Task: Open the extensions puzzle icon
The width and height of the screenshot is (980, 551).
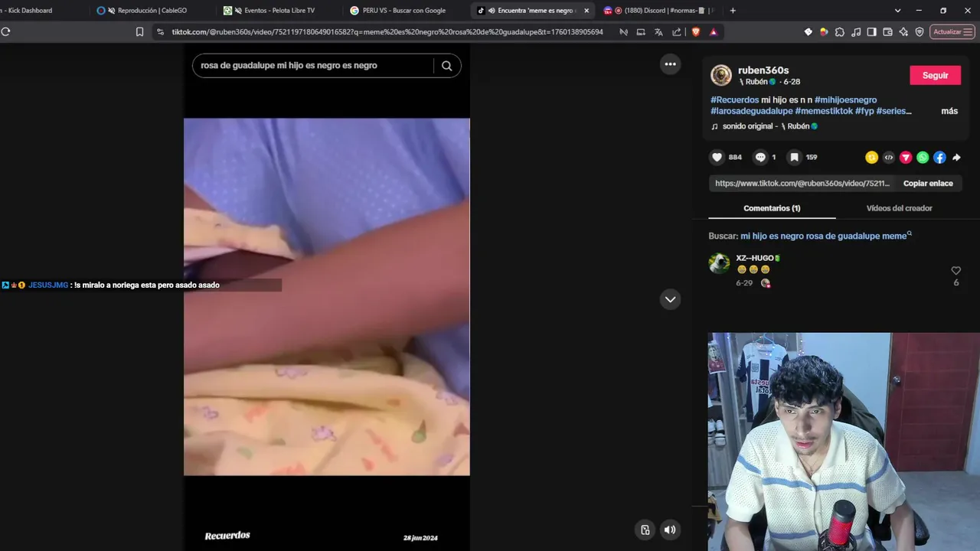Action: click(840, 32)
